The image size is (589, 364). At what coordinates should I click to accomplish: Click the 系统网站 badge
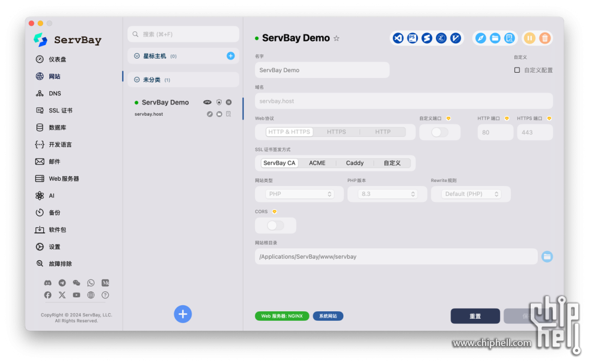328,316
